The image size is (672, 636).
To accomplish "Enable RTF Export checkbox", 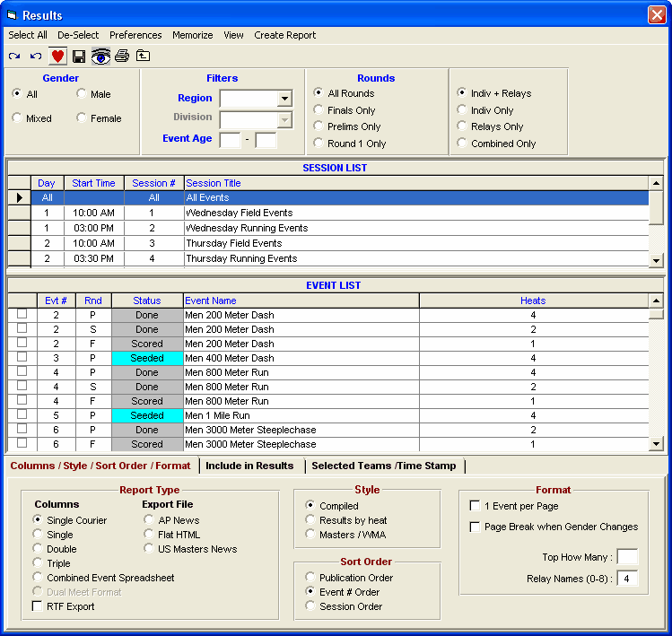I will [x=38, y=606].
